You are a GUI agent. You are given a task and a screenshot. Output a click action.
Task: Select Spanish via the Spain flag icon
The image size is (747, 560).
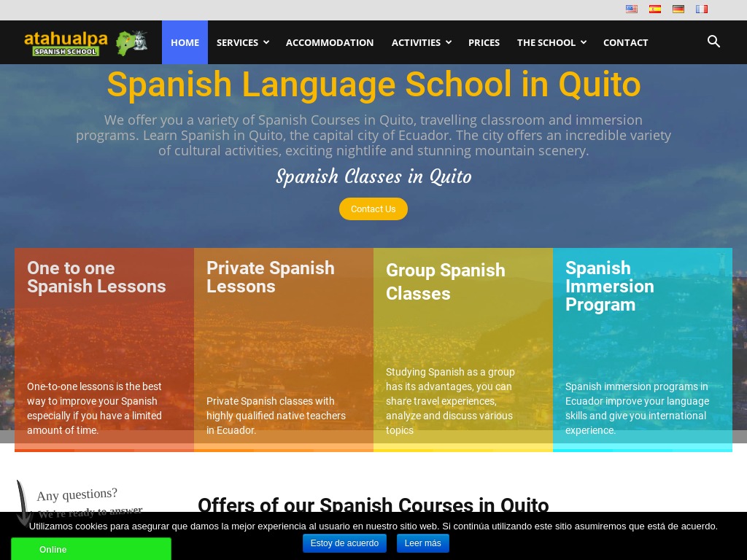click(655, 9)
